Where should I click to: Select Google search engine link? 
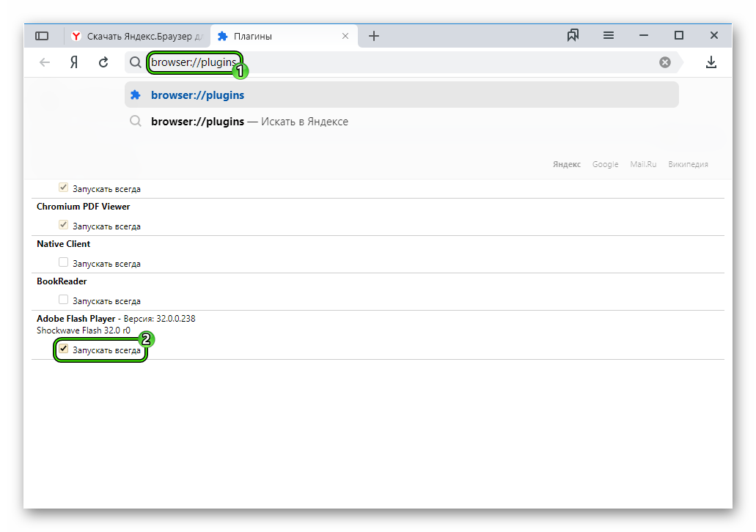(605, 164)
